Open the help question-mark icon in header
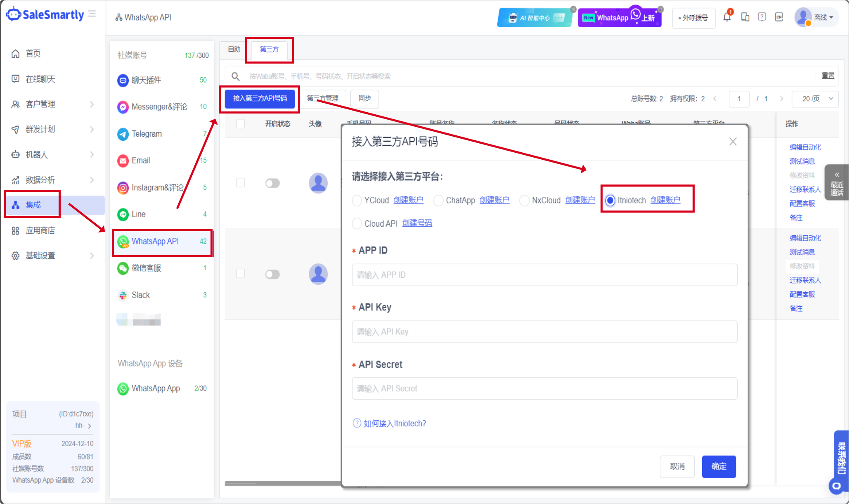Image resolution: width=849 pixels, height=504 pixels. (x=762, y=17)
